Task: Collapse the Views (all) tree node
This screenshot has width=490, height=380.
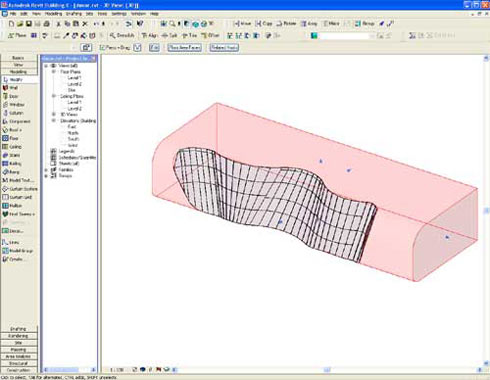Action: (46, 66)
